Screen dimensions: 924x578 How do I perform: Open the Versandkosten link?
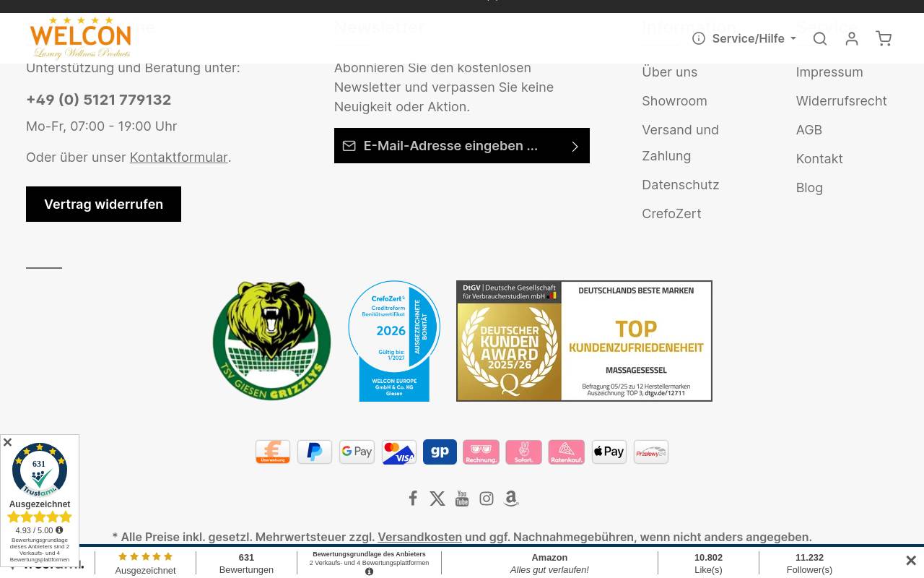click(x=419, y=537)
